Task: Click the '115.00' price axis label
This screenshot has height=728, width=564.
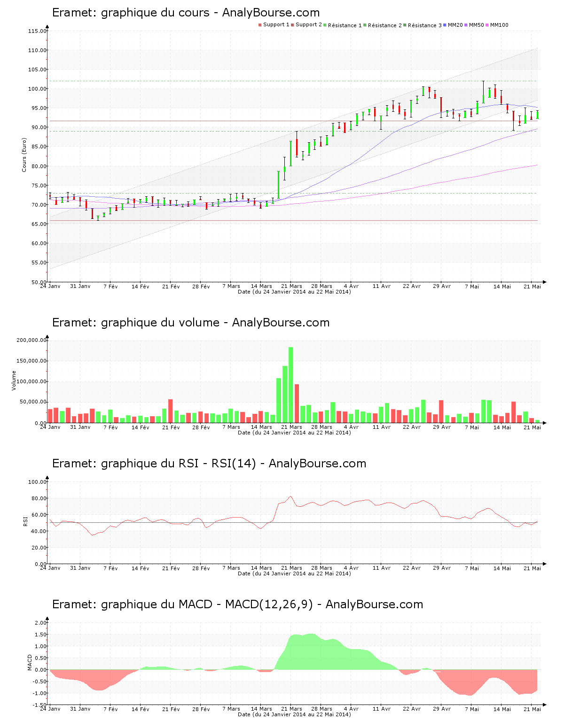Action: pyautogui.click(x=37, y=31)
